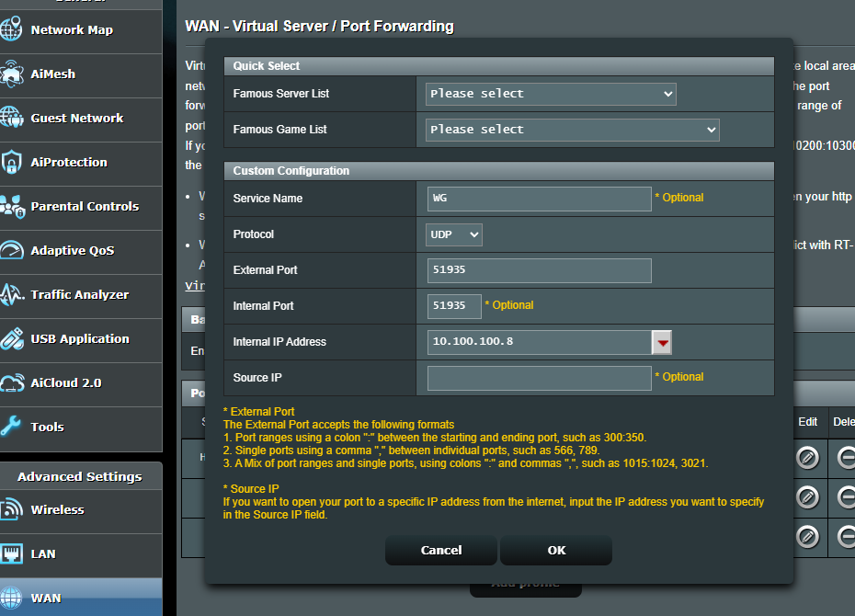The image size is (855, 616).
Task: Click the third row's edit pencil icon
Action: click(807, 537)
